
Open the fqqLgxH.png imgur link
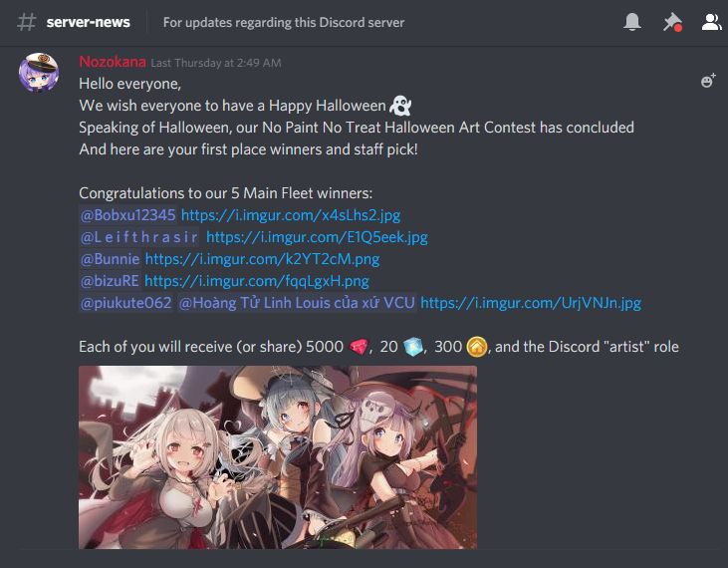coord(257,281)
